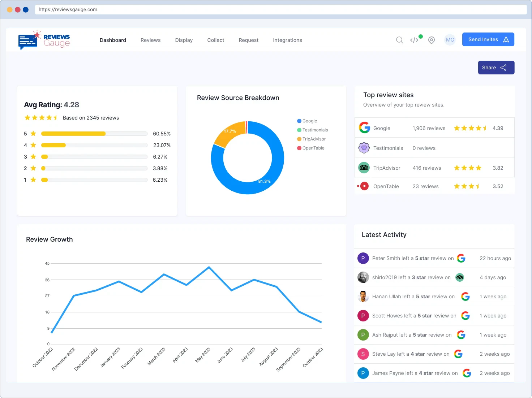
Task: Toggle OpenTable series in chart legend
Action: (x=311, y=148)
